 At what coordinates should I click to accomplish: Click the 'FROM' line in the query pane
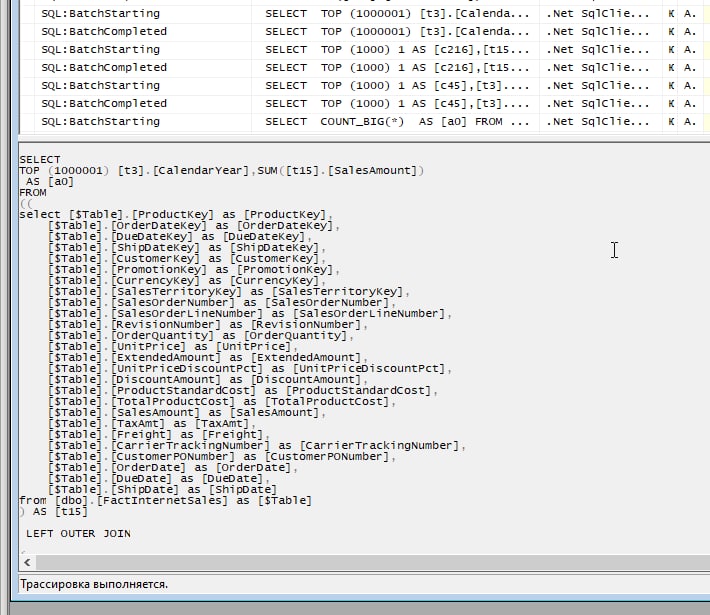coord(33,192)
